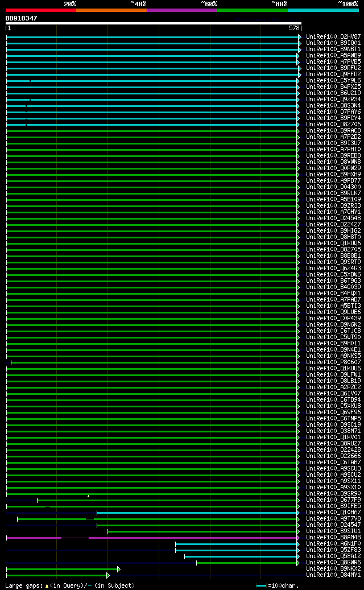Click the white query sequence bar
The height and width of the screenshot is (590, 364).
pos(154,23)
